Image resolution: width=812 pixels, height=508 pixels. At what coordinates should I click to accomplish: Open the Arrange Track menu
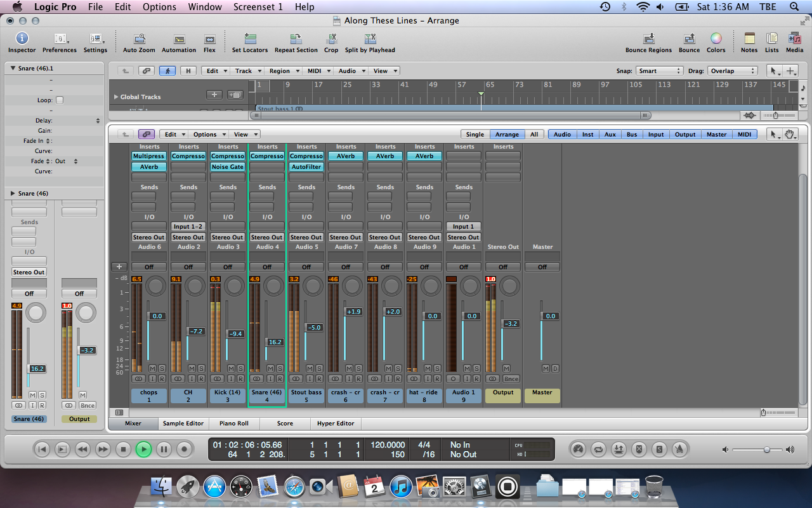tap(247, 71)
